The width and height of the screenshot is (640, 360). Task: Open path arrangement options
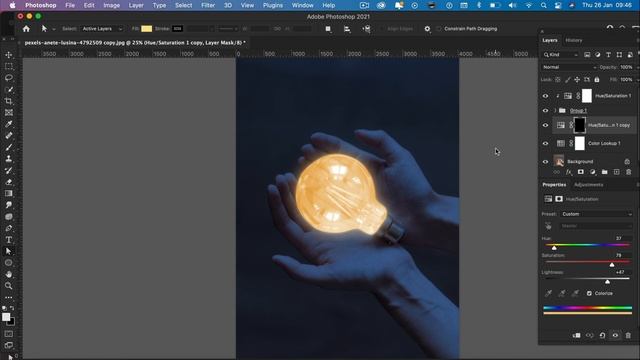tap(366, 29)
